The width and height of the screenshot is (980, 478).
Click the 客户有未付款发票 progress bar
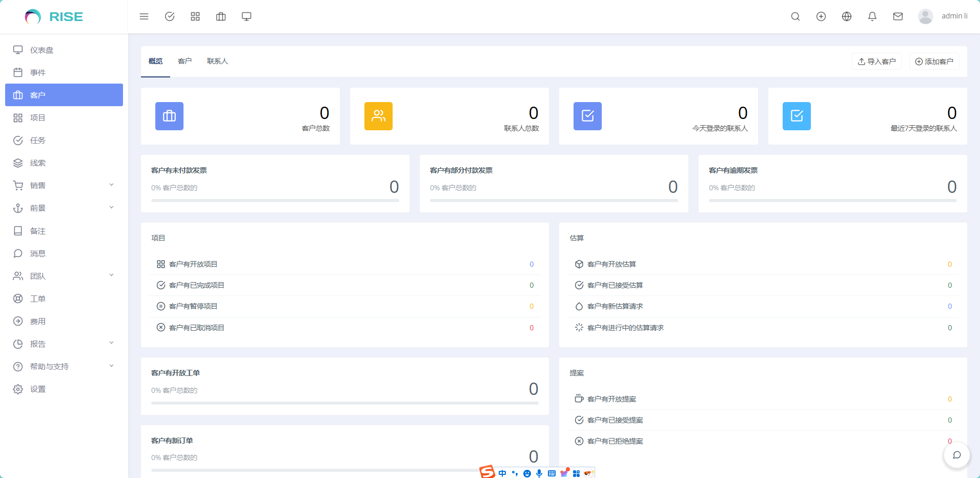[275, 201]
